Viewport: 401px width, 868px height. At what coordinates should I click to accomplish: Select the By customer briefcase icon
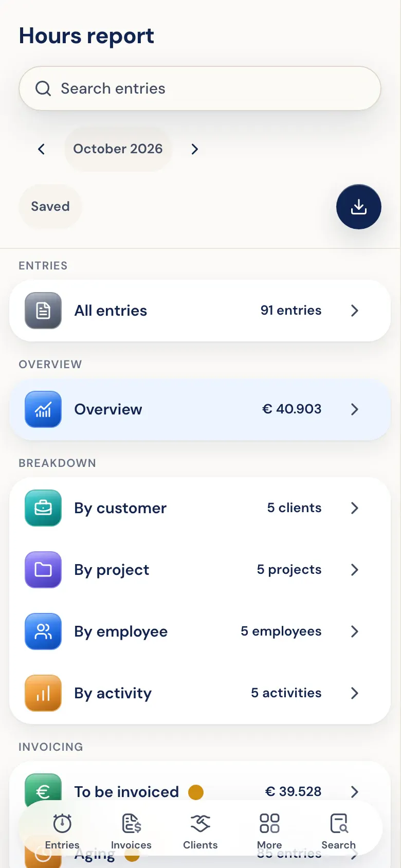tap(43, 508)
